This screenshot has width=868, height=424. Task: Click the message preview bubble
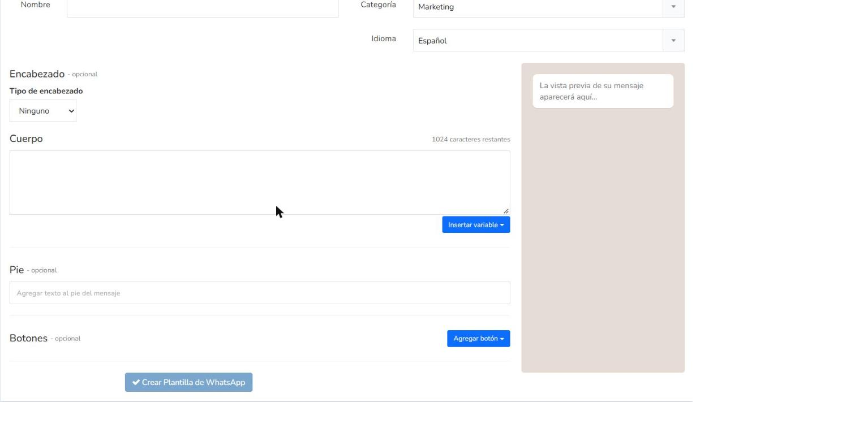(603, 91)
